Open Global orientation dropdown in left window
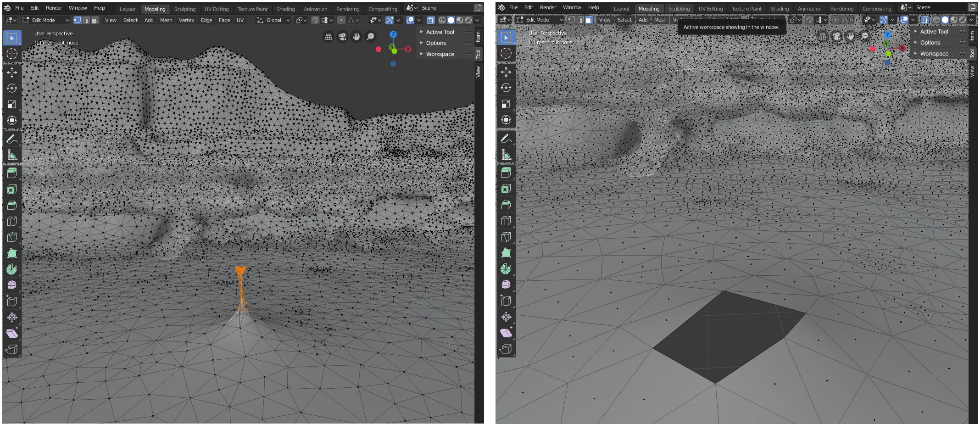The width and height of the screenshot is (980, 424). 273,20
